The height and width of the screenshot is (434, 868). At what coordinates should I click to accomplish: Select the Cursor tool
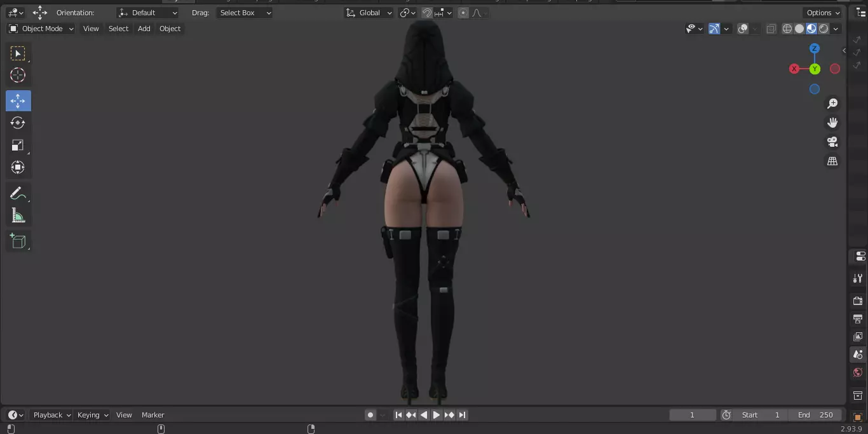(18, 76)
